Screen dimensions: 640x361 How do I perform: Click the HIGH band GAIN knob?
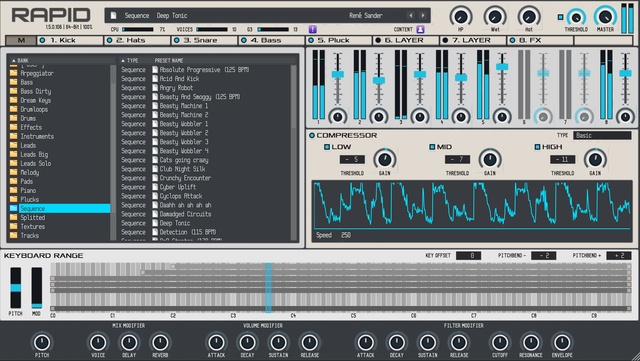point(595,159)
